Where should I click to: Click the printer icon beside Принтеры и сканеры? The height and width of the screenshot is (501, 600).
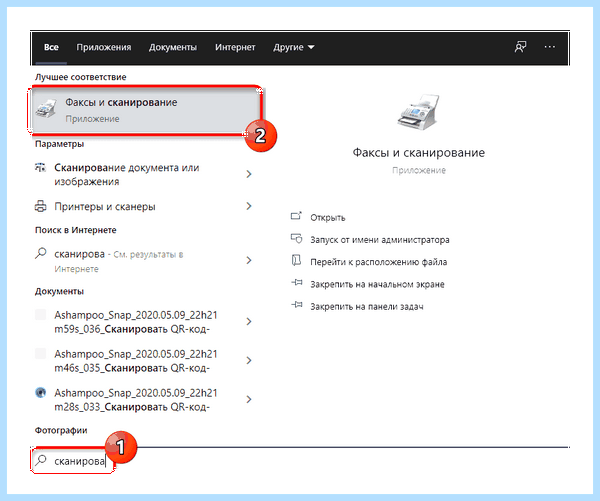41,206
